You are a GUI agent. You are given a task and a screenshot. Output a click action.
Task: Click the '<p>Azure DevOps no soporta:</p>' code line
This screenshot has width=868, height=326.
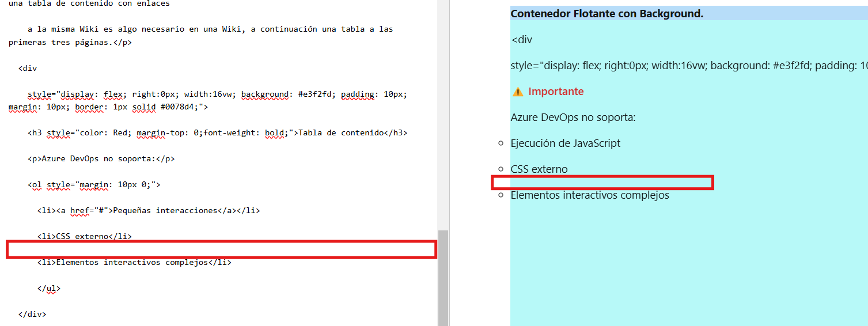coord(101,158)
